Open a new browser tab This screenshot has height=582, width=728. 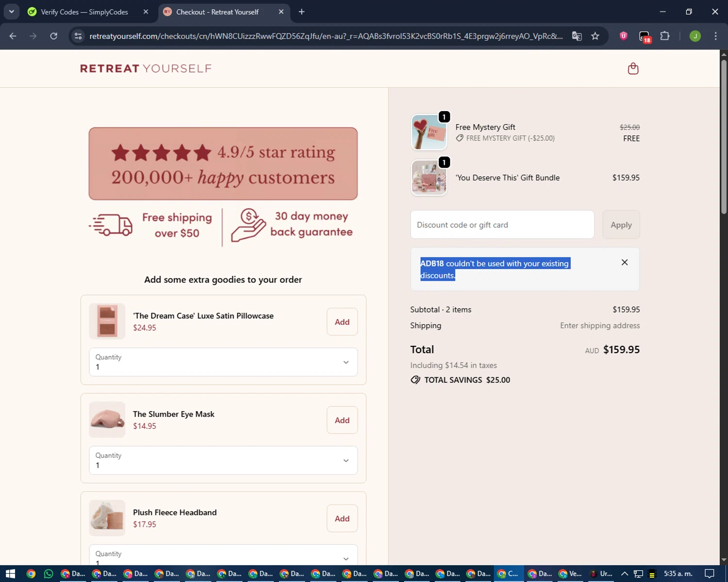click(301, 12)
